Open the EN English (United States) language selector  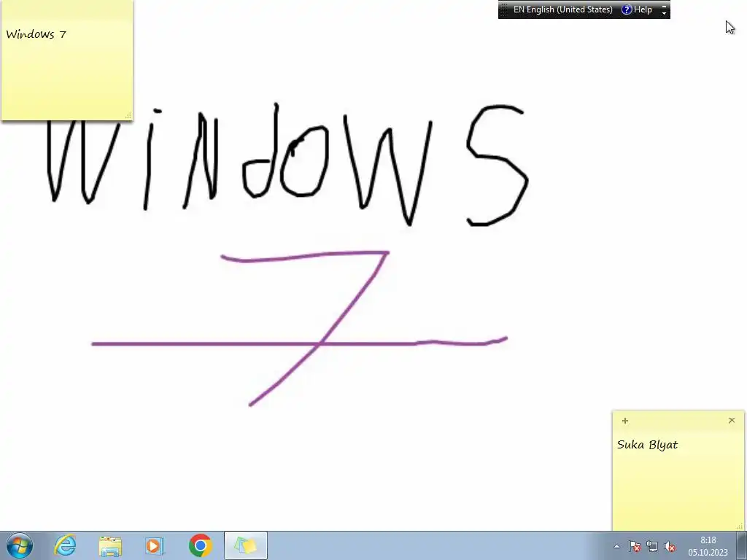click(x=562, y=9)
